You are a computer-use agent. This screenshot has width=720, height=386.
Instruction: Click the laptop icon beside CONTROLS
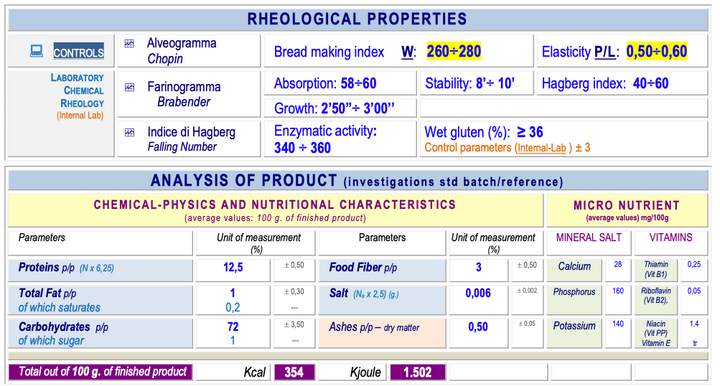pos(36,51)
